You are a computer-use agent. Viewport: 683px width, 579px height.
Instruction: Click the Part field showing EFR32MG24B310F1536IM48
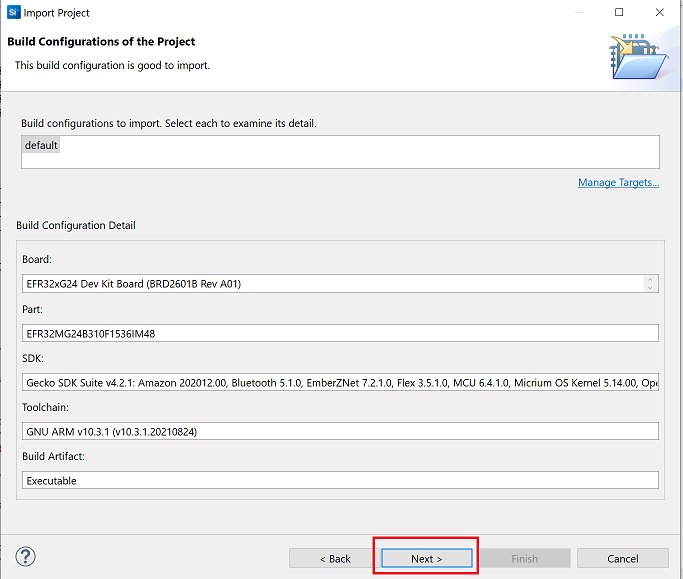click(340, 333)
